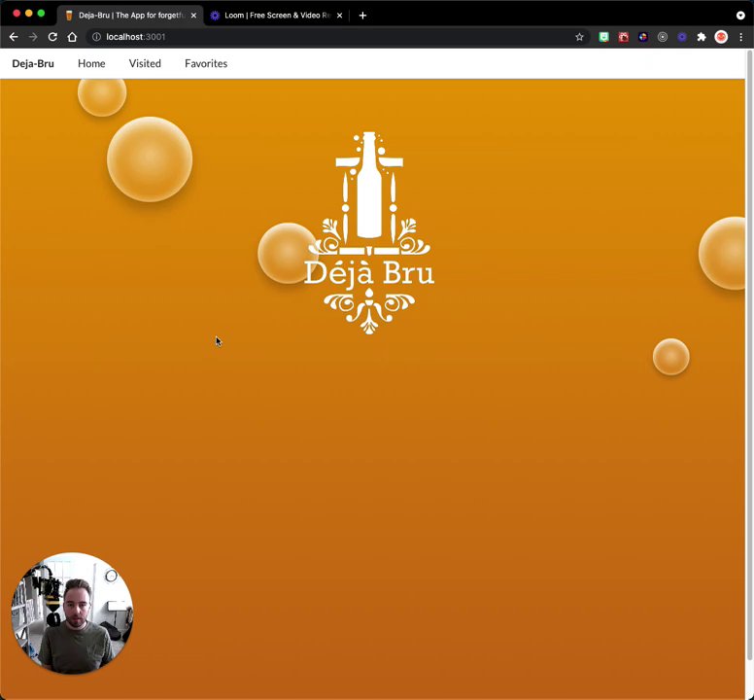Image resolution: width=754 pixels, height=700 pixels.
Task: View site information icon in address bar
Action: (x=96, y=37)
